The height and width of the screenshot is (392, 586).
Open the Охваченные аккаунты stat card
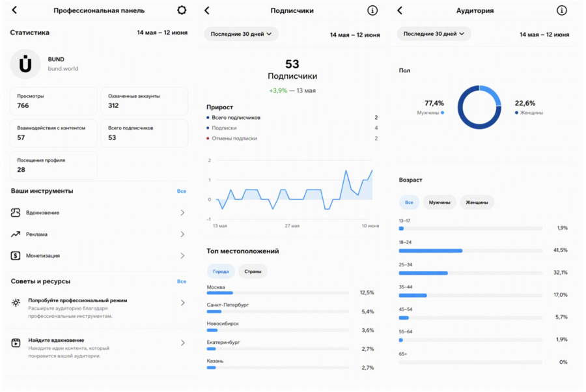(x=145, y=101)
